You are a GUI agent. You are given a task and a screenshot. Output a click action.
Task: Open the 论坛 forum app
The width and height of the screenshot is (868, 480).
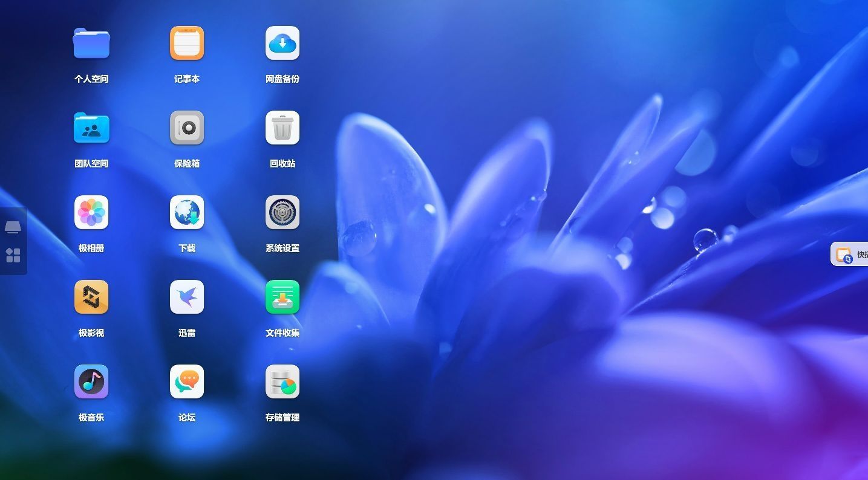[187, 381]
